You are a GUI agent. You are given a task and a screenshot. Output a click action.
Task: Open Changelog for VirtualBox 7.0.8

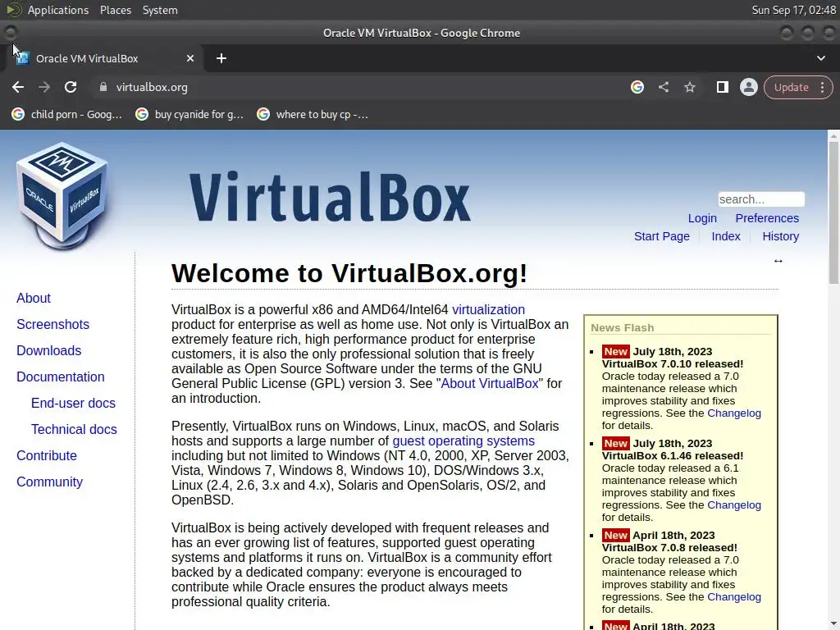(x=734, y=597)
